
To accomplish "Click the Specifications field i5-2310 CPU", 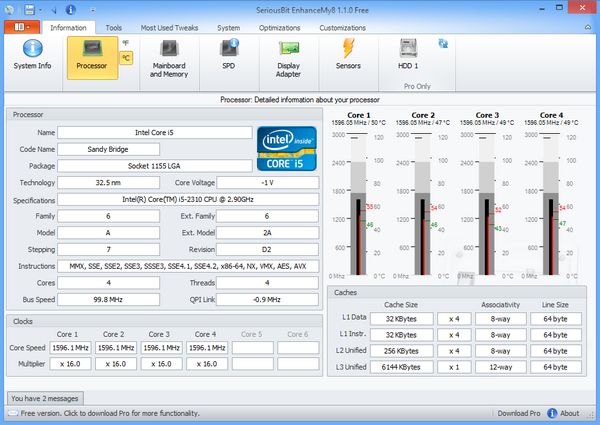I will [188, 199].
